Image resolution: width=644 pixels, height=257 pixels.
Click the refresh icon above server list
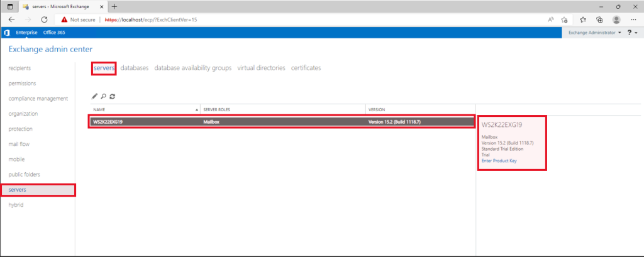point(112,96)
